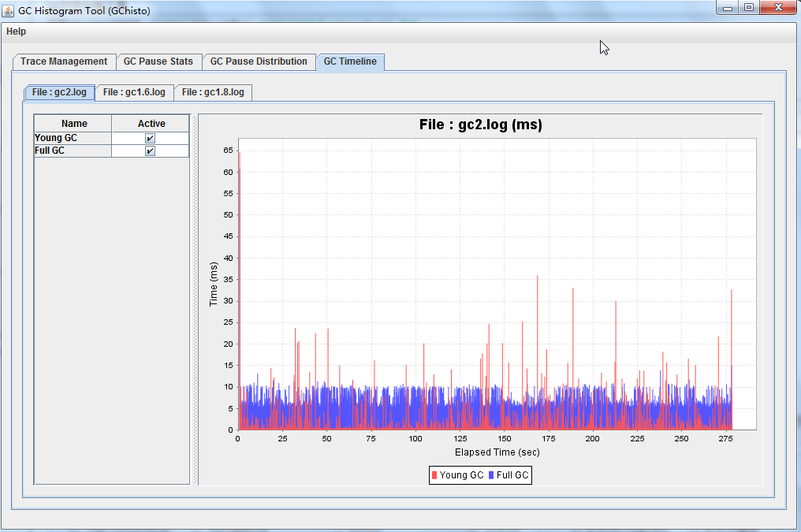Switch to File : gc1.6.log tab
Viewport: 801px width, 532px height.
pos(134,92)
